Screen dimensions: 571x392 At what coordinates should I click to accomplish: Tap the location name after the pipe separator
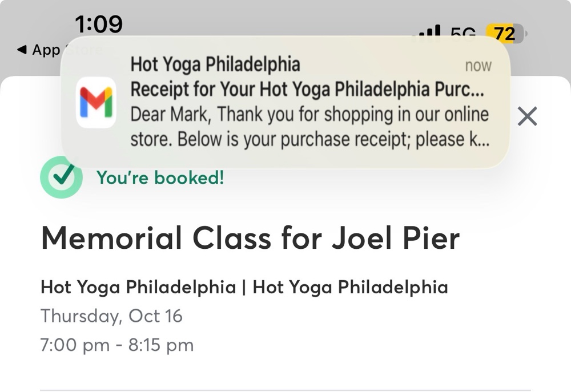[x=350, y=287]
